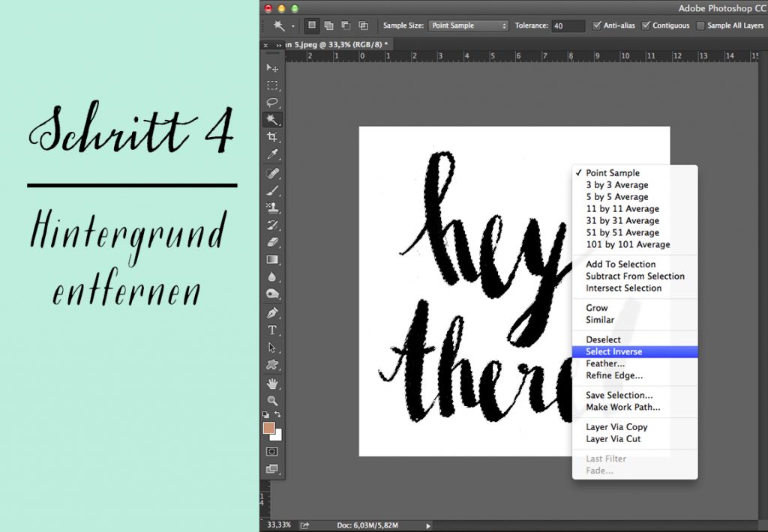Activate the Horizontal Type tool
The height and width of the screenshot is (532, 768).
273,330
